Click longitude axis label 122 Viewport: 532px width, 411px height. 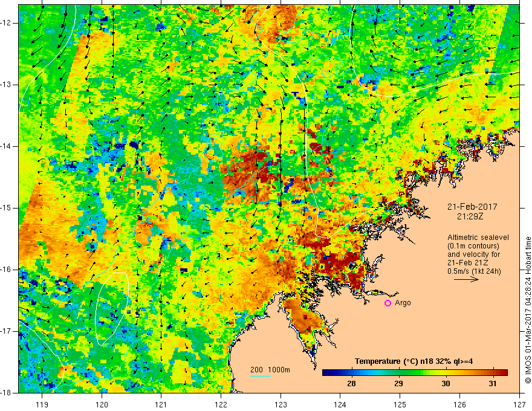[x=221, y=404]
